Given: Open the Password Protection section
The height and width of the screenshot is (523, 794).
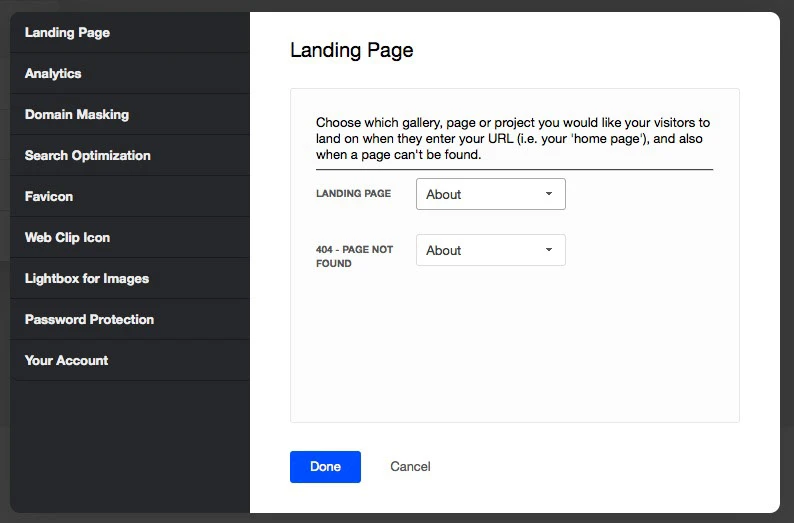Looking at the screenshot, I should (x=90, y=320).
